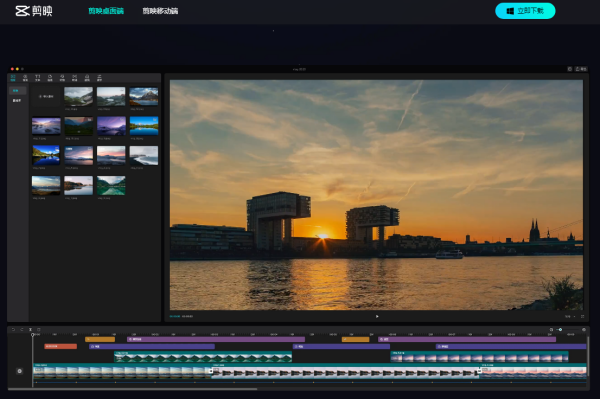Image resolution: width=600 pixels, height=399 pixels.
Task: Toggle fullscreen preview icon below the video
Action: click(582, 316)
